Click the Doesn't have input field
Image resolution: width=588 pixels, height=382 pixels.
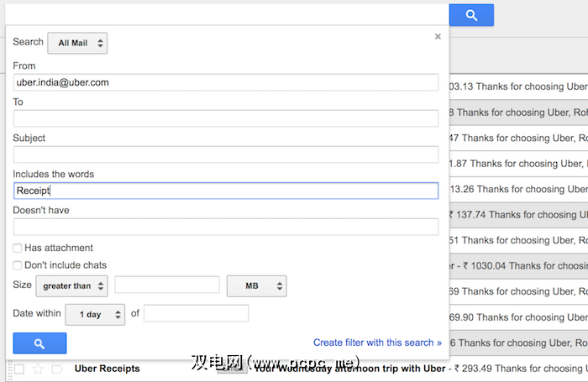226,227
